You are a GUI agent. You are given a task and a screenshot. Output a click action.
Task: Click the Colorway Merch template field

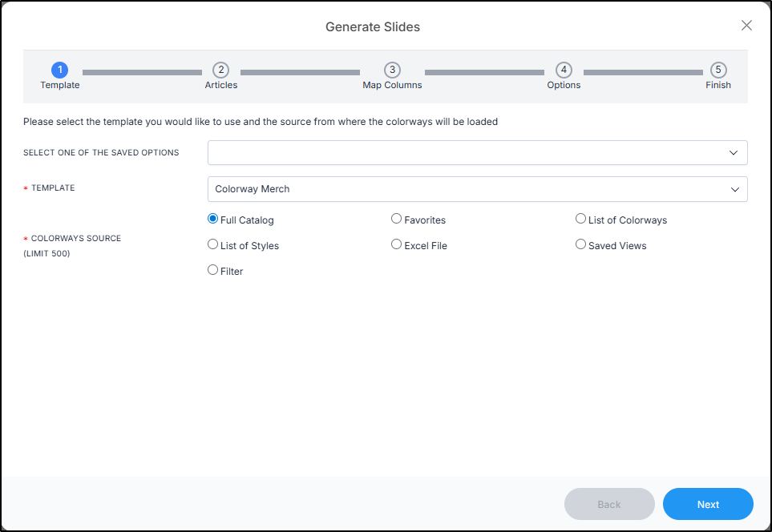click(477, 189)
